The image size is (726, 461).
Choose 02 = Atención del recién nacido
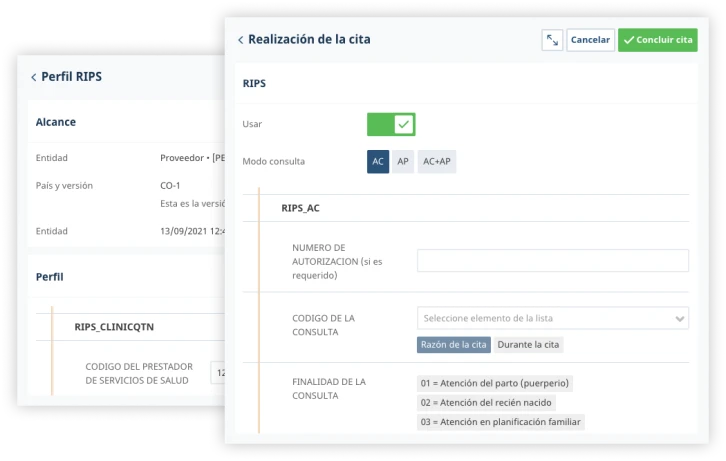click(486, 403)
